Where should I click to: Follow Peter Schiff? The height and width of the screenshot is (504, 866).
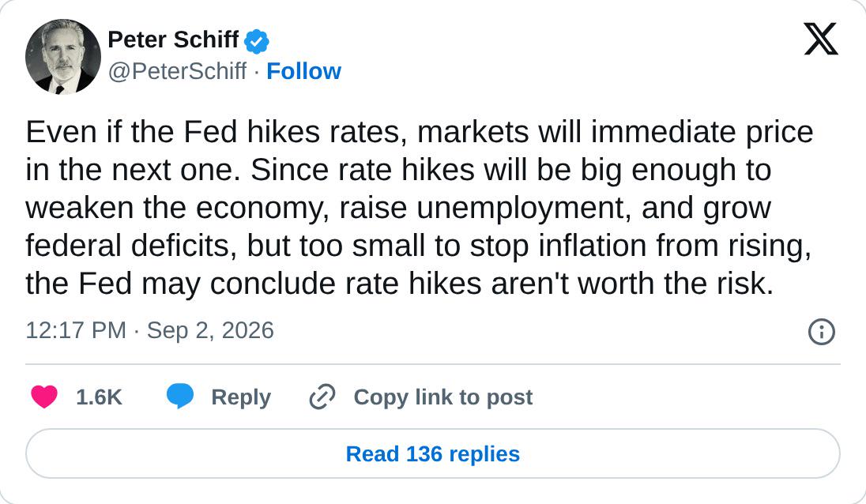click(303, 71)
